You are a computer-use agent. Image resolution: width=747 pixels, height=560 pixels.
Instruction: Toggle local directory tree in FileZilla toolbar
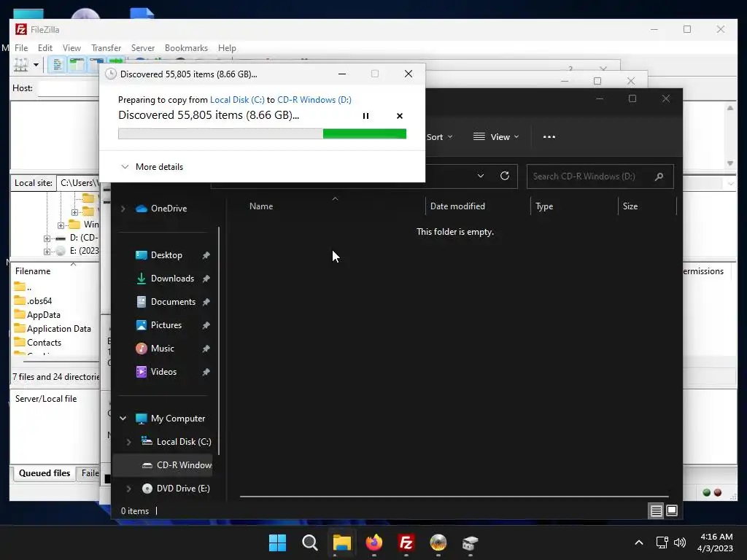76,64
